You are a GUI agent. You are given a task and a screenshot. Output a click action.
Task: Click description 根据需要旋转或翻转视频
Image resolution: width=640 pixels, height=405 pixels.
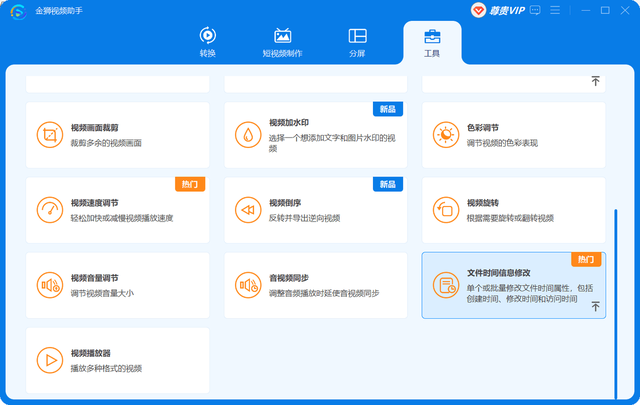(510, 218)
